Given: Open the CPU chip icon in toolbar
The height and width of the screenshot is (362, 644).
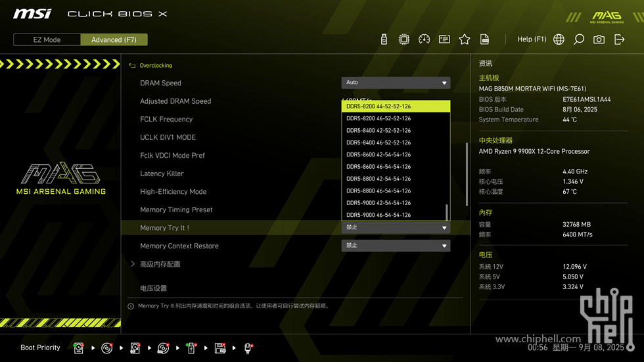Looking at the screenshot, I should pyautogui.click(x=403, y=39).
